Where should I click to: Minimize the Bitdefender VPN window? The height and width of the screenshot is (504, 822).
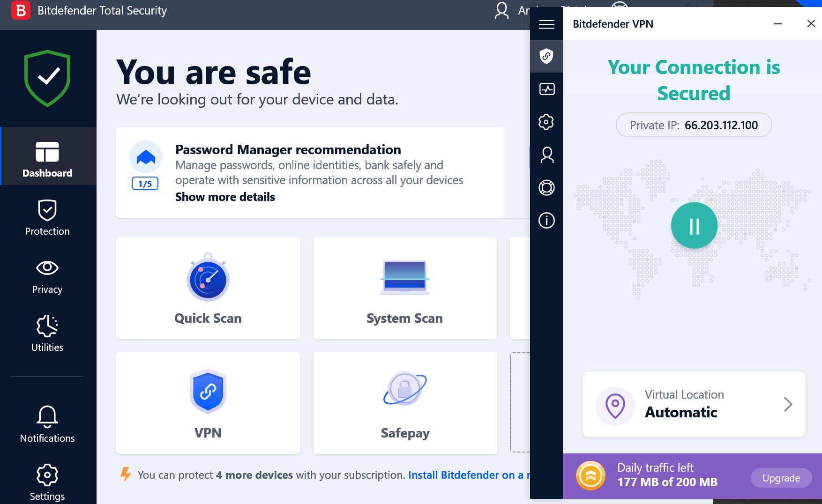point(778,24)
